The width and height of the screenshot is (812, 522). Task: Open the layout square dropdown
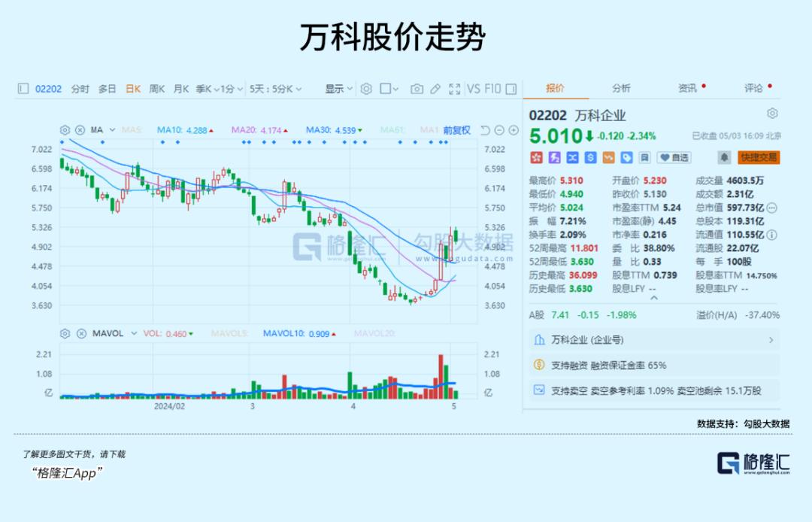389,89
